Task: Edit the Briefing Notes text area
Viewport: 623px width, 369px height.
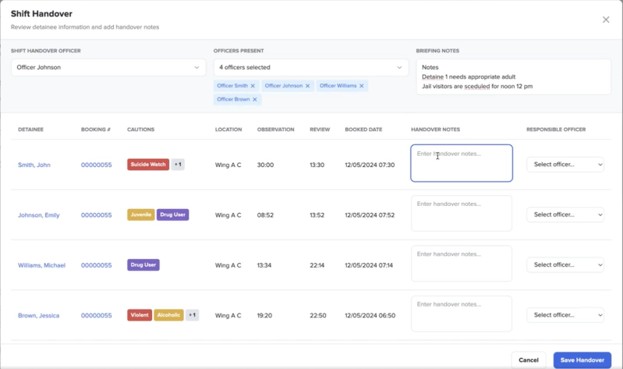Action: point(513,77)
